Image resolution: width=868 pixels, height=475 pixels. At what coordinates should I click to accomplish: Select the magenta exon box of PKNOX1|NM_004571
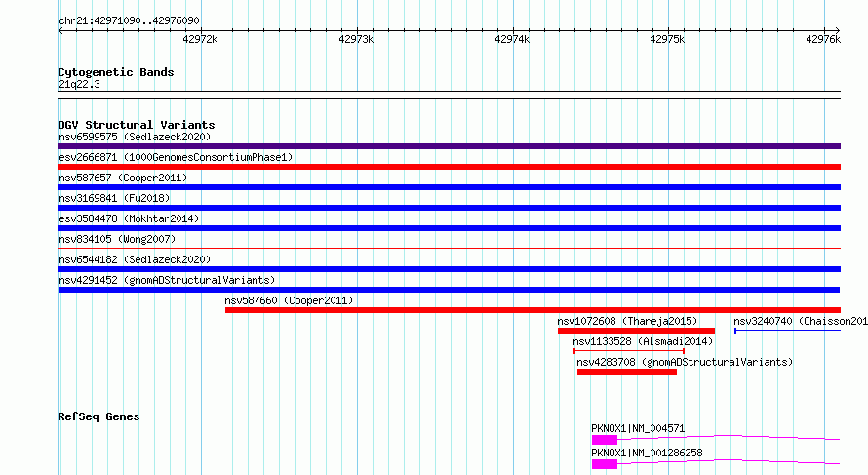605,440
